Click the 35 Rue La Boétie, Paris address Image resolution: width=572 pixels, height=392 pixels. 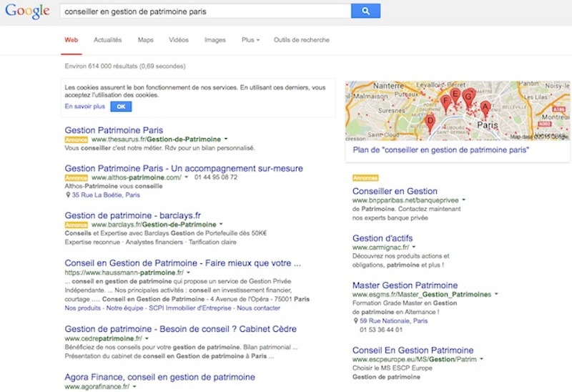pos(106,195)
